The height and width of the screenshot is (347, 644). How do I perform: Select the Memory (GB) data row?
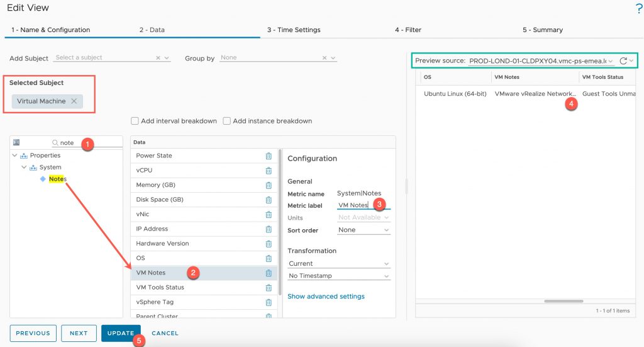204,185
